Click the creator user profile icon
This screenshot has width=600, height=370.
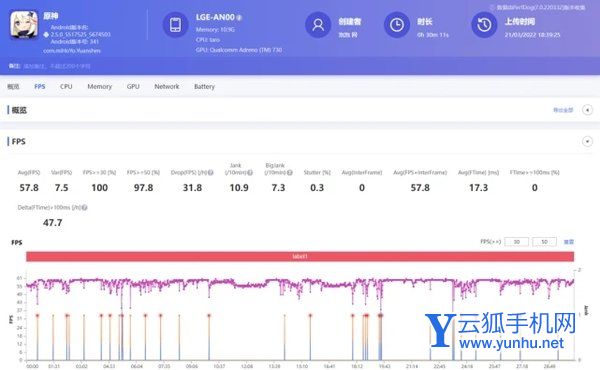(x=318, y=25)
